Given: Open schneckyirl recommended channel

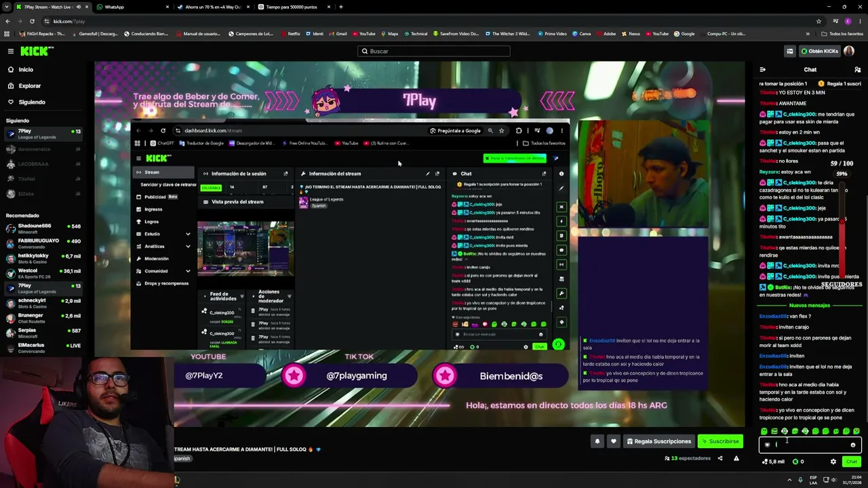Looking at the screenshot, I should coord(42,303).
